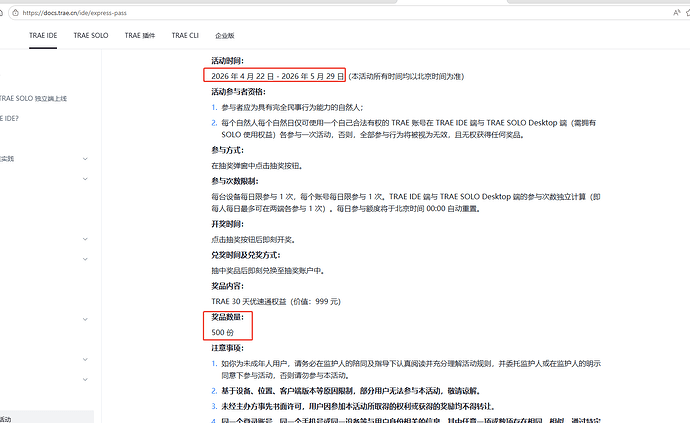Click the line 点击抽奖按钮后即刻开奖
The height and width of the screenshot is (423, 690).
[253, 240]
